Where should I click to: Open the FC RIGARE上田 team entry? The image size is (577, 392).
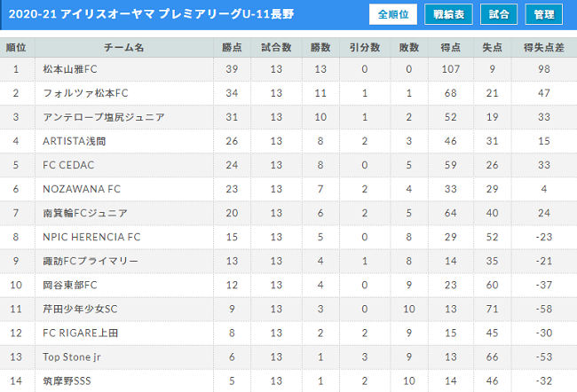click(82, 333)
